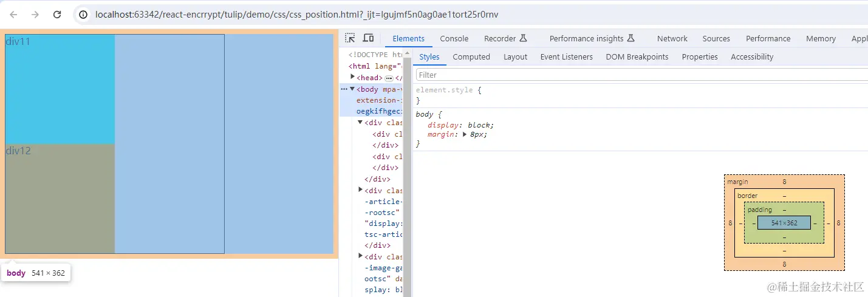Expand the div with image-ga class
868x297 pixels.
tap(360, 256)
